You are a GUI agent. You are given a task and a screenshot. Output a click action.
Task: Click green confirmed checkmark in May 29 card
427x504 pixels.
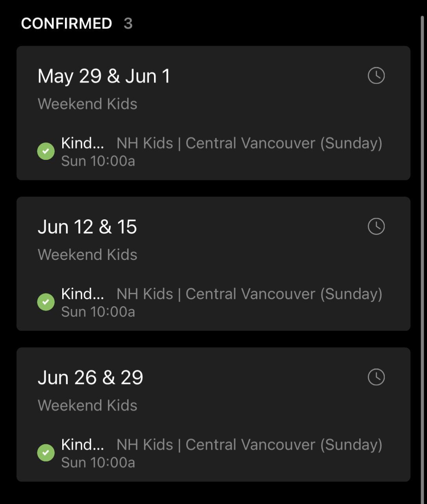[x=46, y=151]
